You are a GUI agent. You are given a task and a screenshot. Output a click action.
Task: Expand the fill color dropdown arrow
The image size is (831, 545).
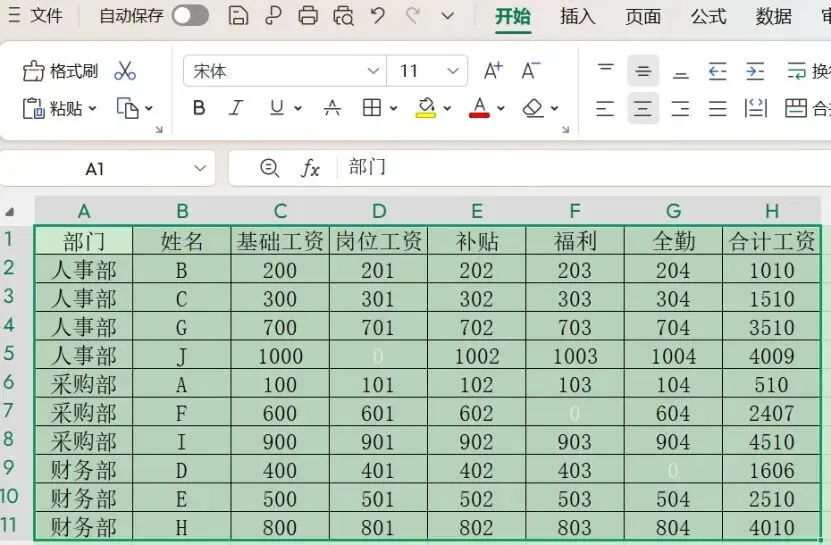click(447, 108)
